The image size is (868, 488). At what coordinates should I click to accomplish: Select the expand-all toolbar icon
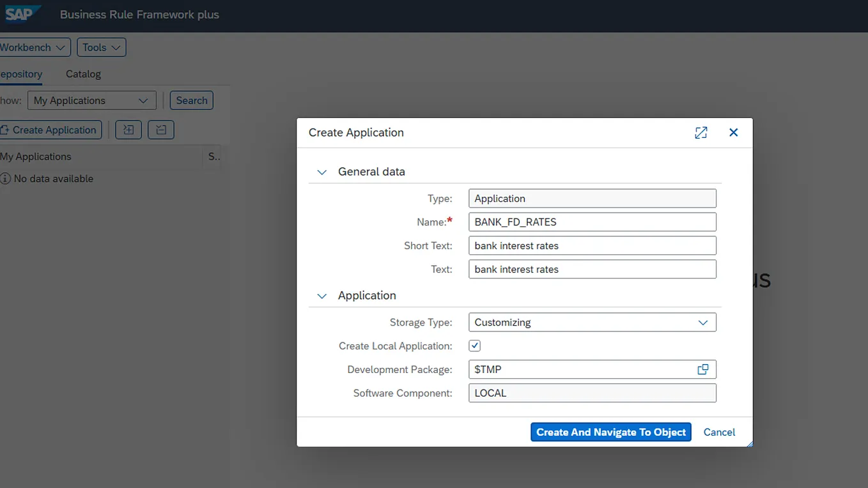(128, 130)
